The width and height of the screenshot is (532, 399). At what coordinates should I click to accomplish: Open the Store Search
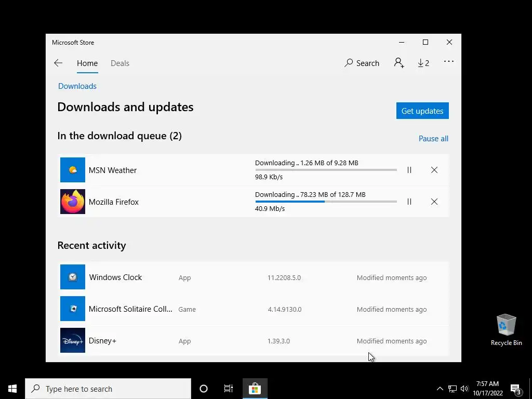tap(362, 63)
